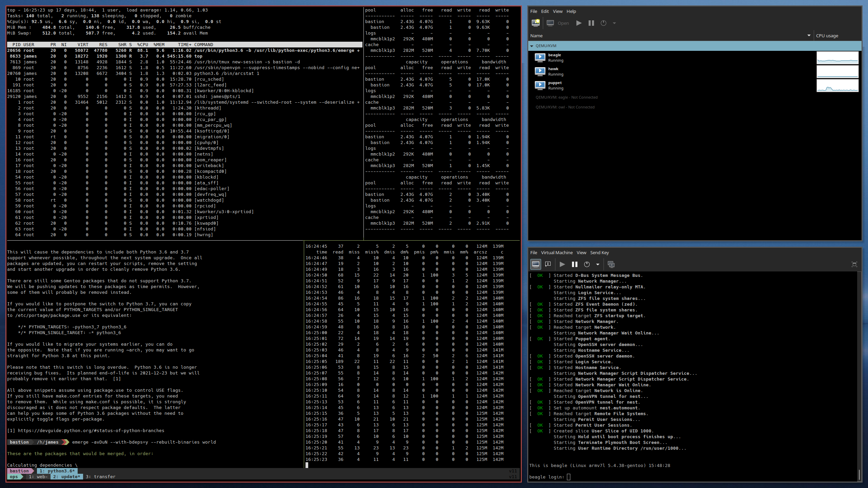868x488 pixels.
Task: Click the power button in console toolbar
Action: (x=587, y=264)
